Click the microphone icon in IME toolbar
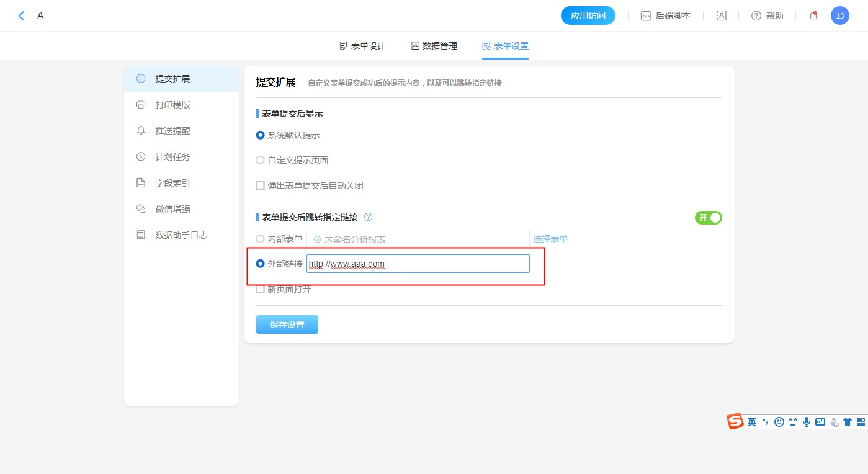868x474 pixels. tap(807, 422)
